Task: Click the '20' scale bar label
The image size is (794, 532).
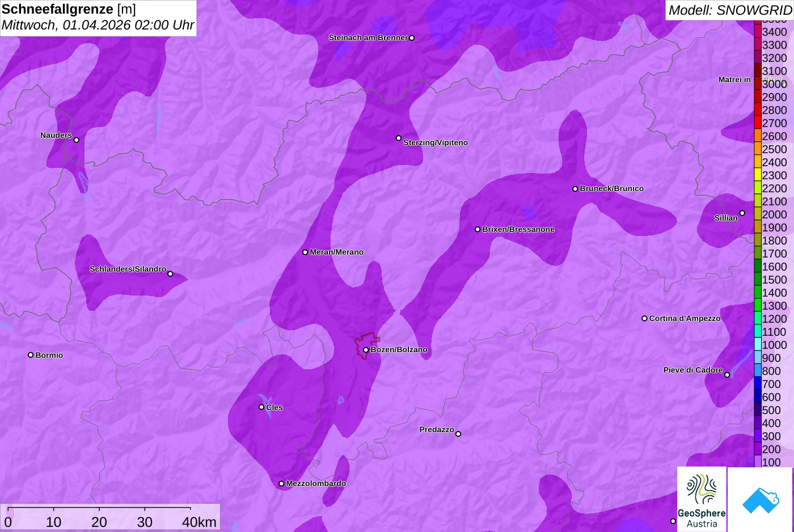Action: [x=99, y=522]
